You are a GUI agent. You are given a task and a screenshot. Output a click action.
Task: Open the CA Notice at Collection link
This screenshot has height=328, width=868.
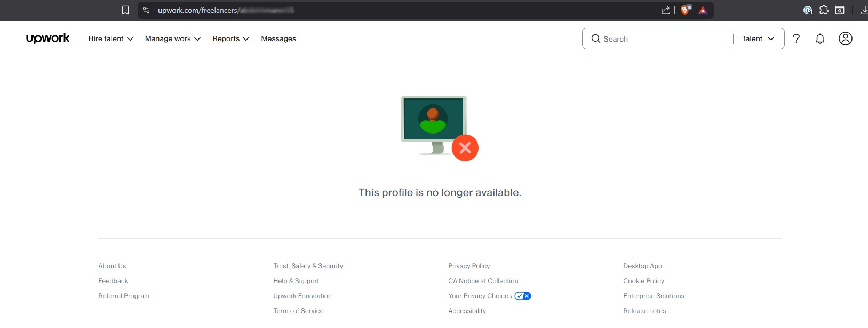point(483,281)
